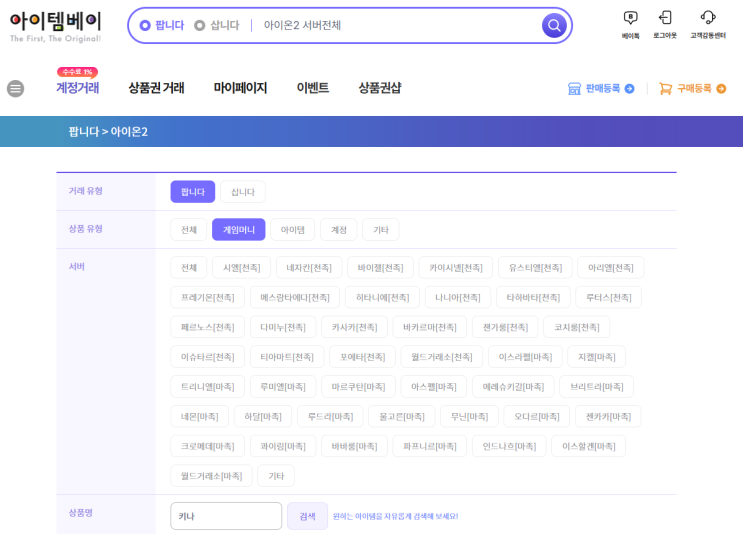Click the 상품명 input containing 키나
The width and height of the screenshot is (743, 534).
coord(226,516)
